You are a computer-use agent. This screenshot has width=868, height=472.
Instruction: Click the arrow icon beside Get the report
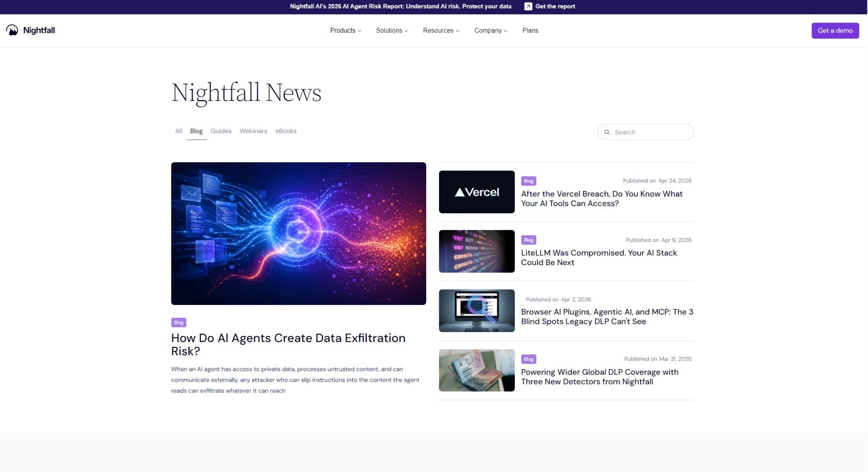pos(528,6)
